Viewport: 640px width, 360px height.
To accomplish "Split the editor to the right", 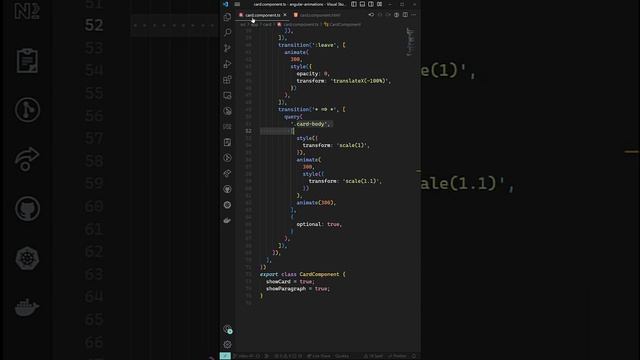I will (x=405, y=15).
